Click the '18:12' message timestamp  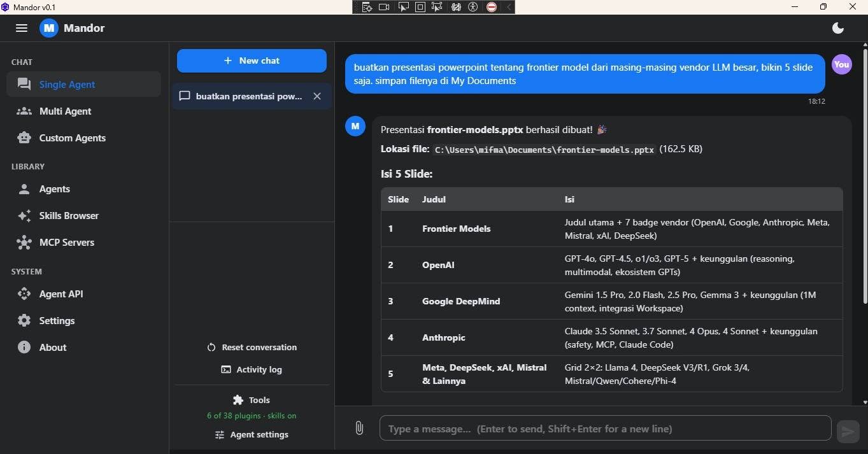(816, 101)
